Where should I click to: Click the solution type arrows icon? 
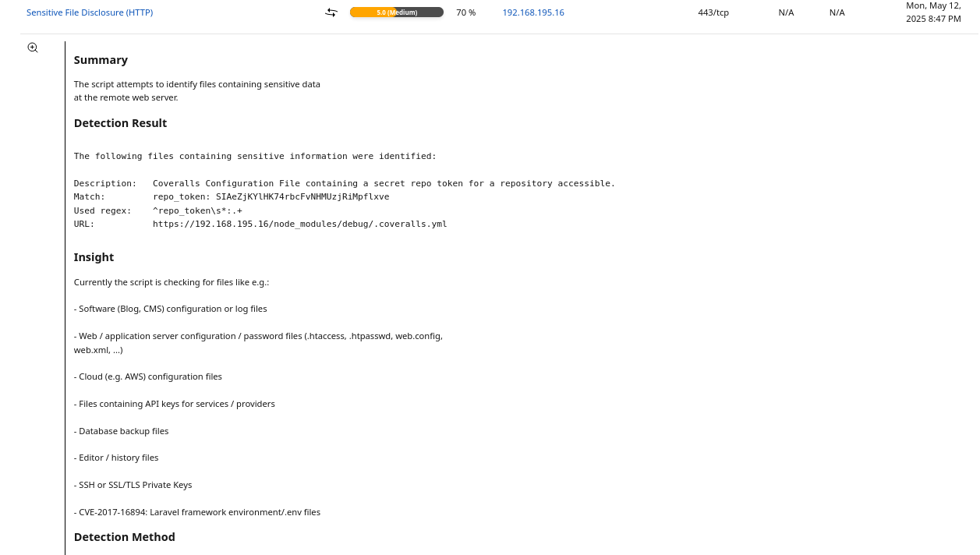[331, 12]
